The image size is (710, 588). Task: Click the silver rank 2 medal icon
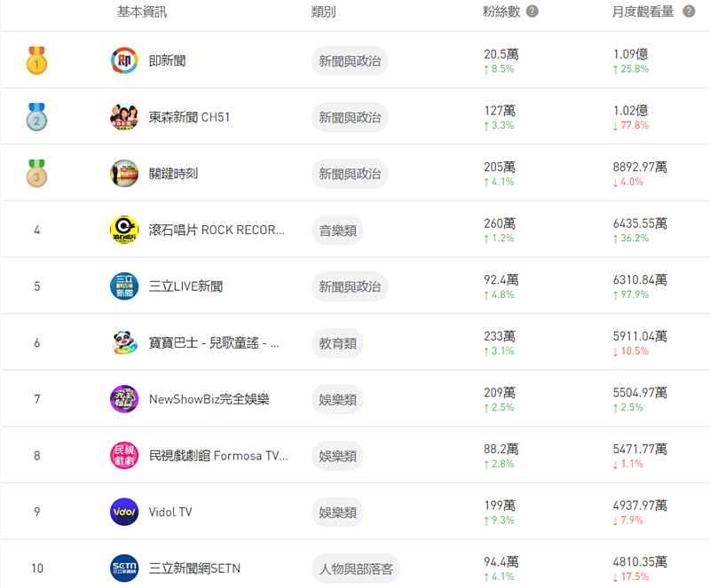36,117
